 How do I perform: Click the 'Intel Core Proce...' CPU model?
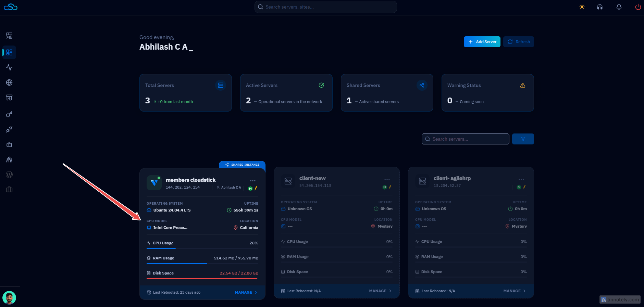tap(170, 228)
